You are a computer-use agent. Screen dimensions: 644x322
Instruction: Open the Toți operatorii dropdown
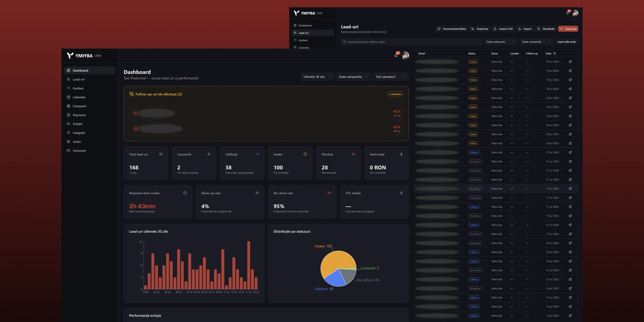pyautogui.click(x=391, y=76)
